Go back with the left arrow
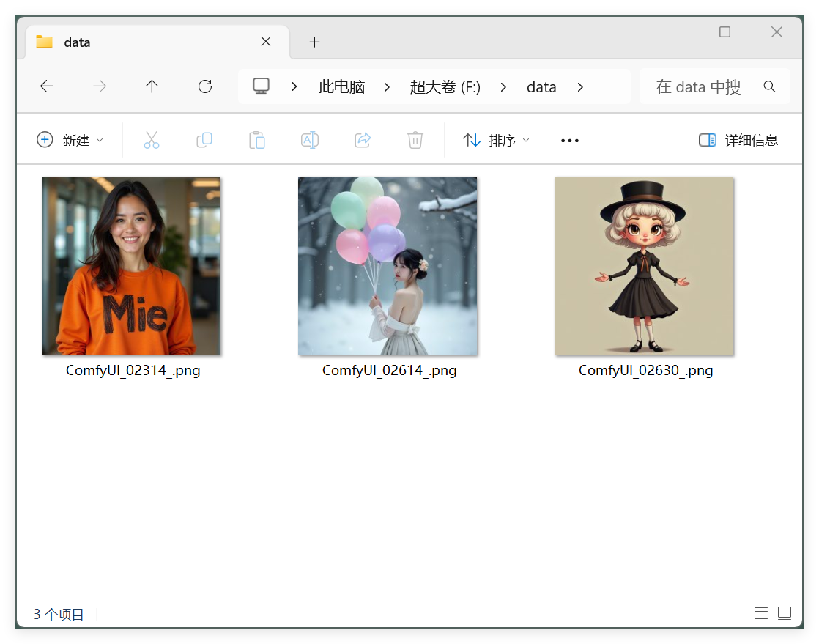 click(x=47, y=86)
